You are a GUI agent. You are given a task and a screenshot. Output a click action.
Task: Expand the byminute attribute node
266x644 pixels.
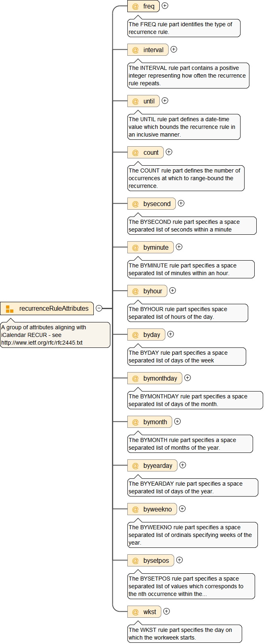click(179, 247)
